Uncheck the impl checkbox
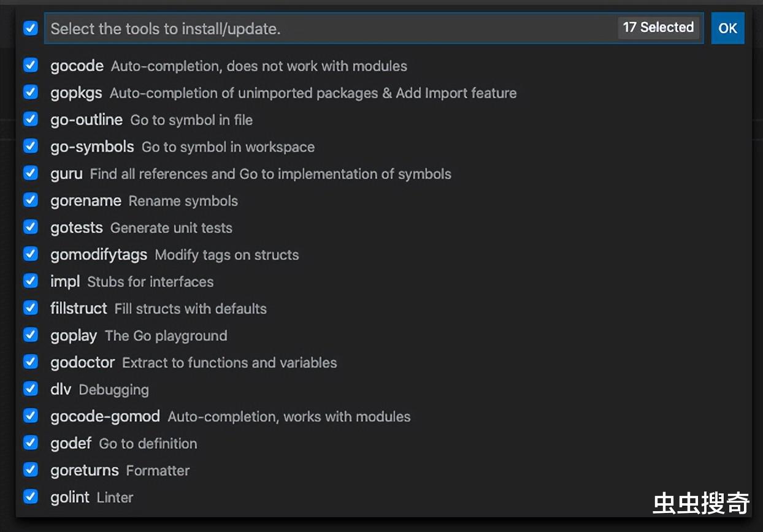 tap(31, 281)
